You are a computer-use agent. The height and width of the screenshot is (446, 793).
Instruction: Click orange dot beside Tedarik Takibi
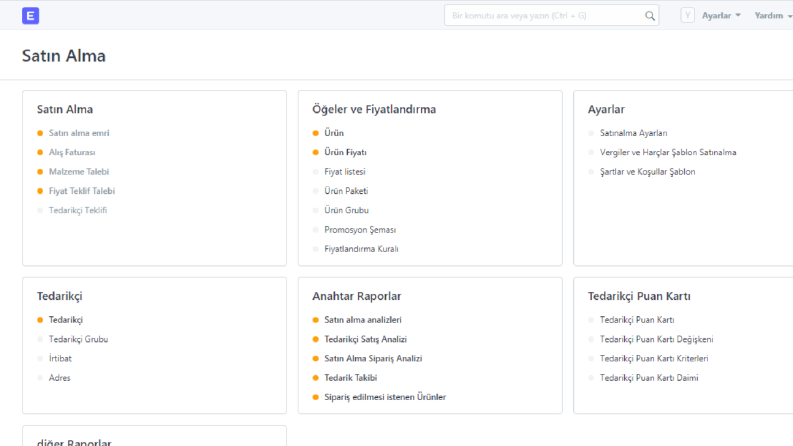click(x=316, y=378)
